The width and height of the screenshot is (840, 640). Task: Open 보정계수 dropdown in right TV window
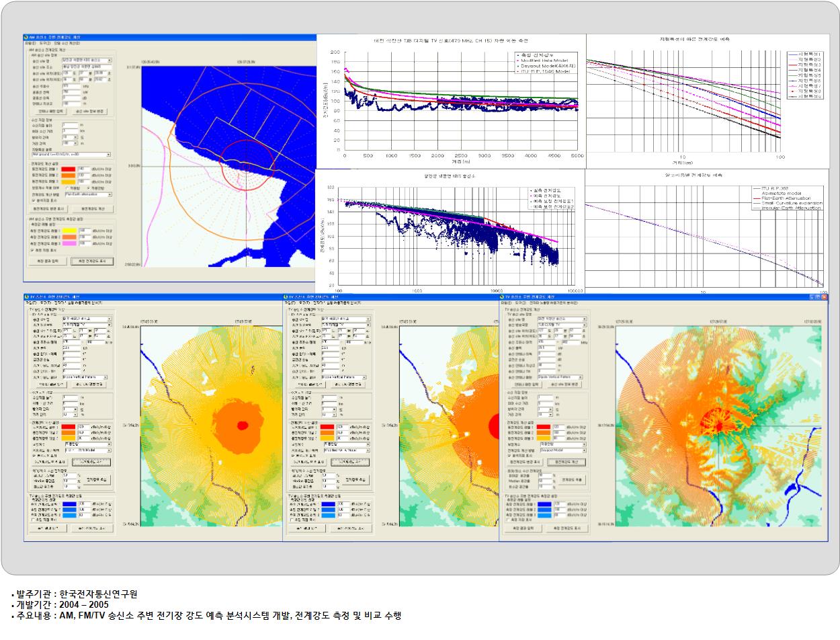[563, 444]
